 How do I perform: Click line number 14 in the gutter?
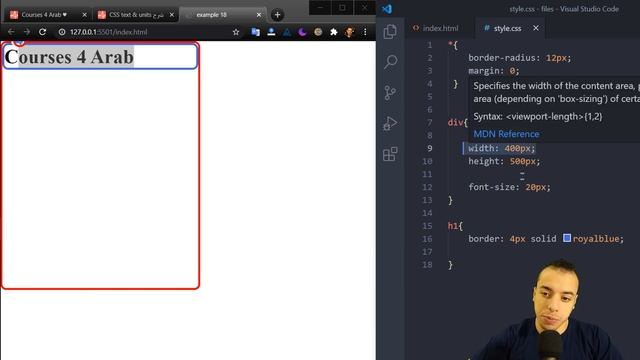click(427, 213)
